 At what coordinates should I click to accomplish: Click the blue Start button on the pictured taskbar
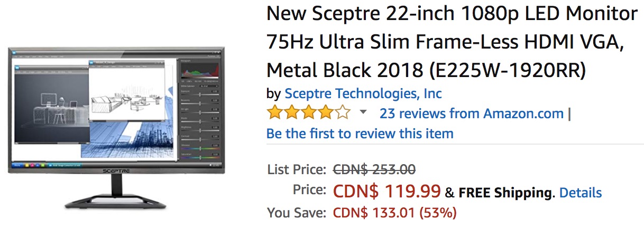point(16,165)
